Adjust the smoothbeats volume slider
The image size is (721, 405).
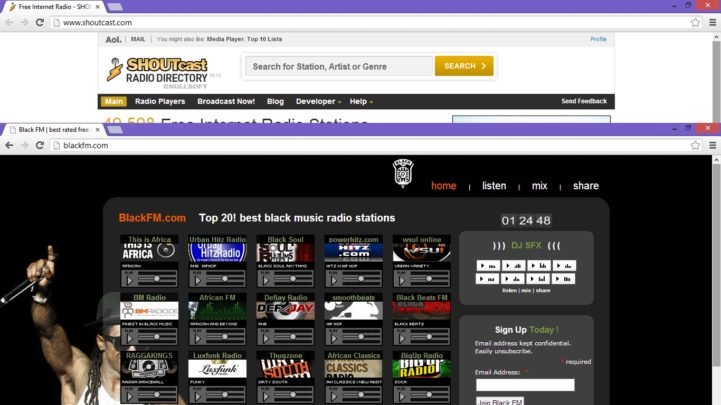click(361, 337)
